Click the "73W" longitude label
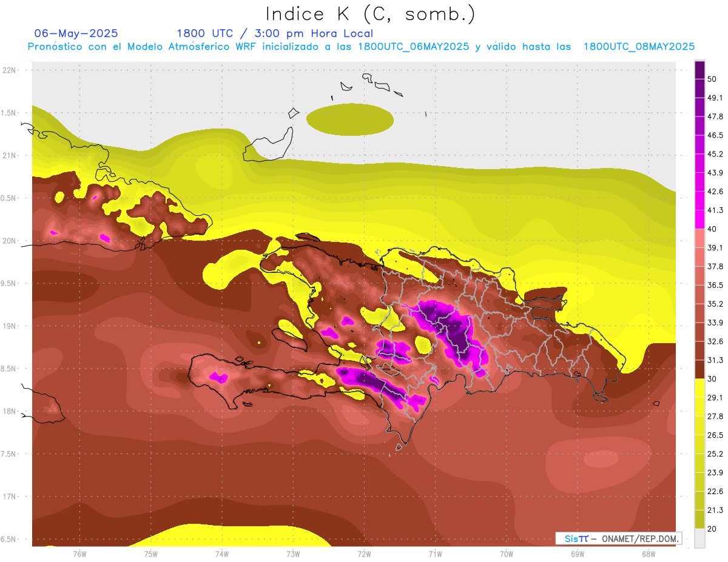Image resolution: width=728 pixels, height=562 pixels. coord(293,555)
